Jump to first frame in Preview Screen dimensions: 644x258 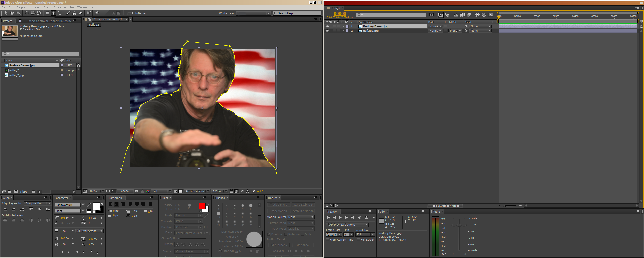pos(328,218)
